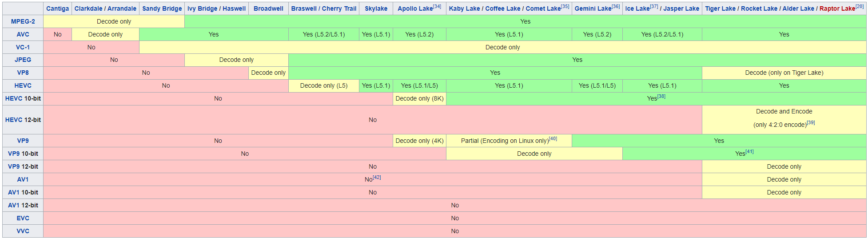868x239 pixels.
Task: Click the VP9 link in the VP9 12-bit row
Action: tap(14, 166)
